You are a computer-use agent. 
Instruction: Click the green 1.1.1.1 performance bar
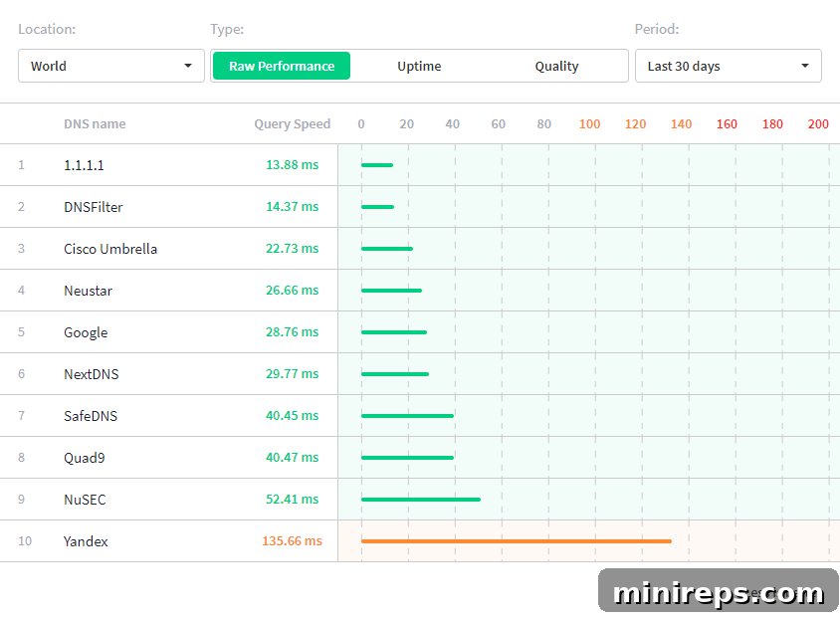click(x=377, y=165)
